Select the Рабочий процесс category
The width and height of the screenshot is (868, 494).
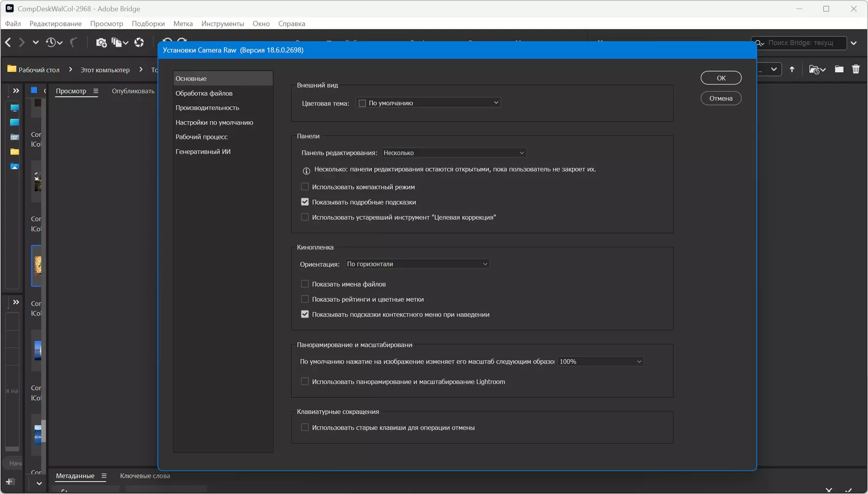pos(223,137)
